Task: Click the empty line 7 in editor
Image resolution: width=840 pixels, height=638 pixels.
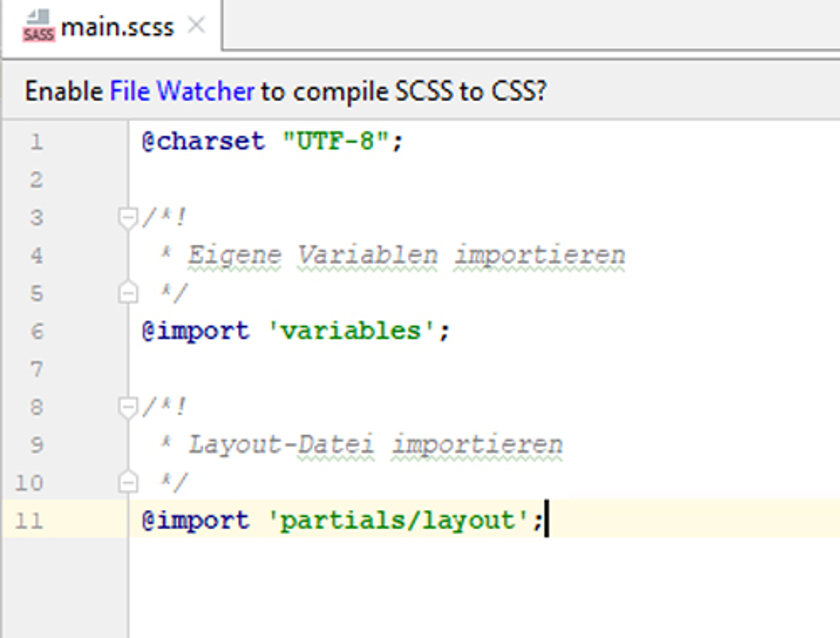Action: pos(482,369)
